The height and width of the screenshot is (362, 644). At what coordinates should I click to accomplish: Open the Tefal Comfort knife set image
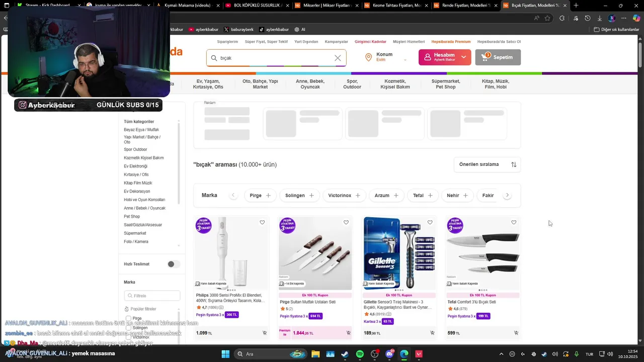pos(483,254)
